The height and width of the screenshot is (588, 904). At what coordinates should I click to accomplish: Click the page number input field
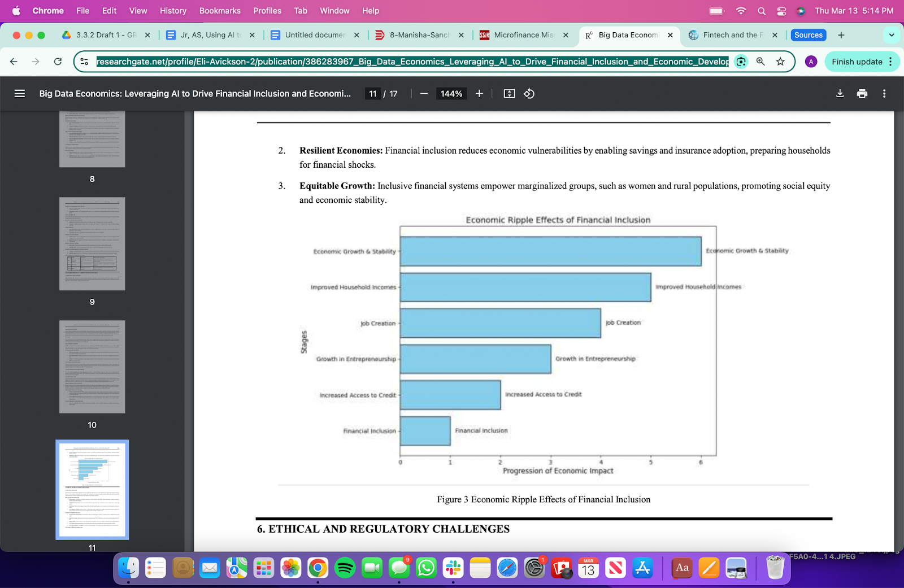point(373,94)
